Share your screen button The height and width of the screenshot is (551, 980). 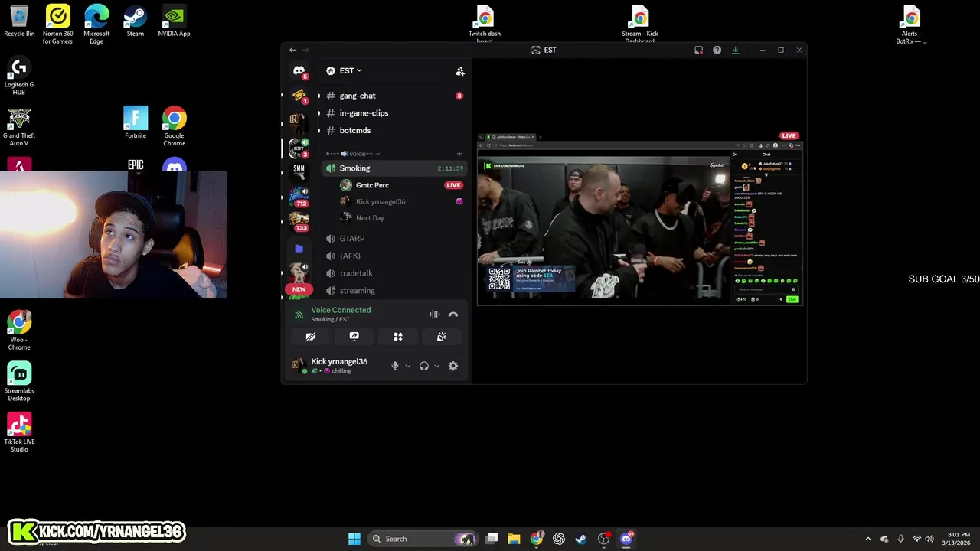[354, 337]
